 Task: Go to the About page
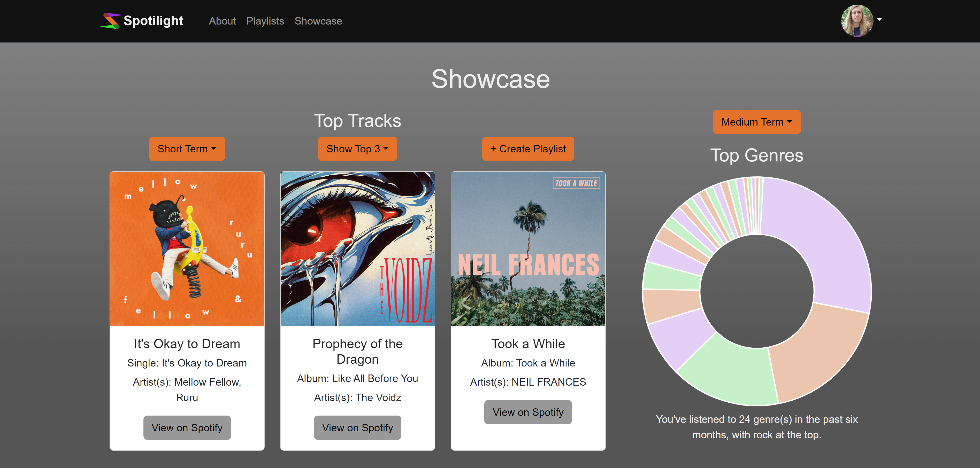[x=222, y=21]
